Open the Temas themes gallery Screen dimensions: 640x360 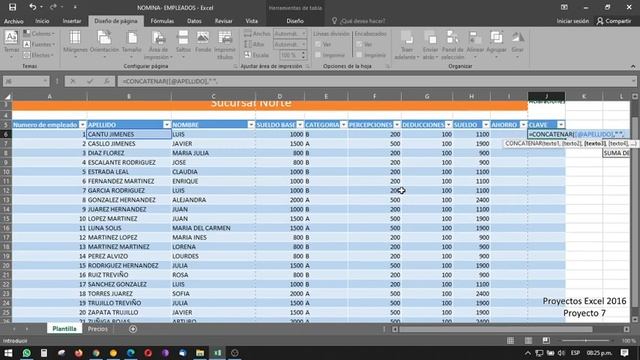[11, 45]
